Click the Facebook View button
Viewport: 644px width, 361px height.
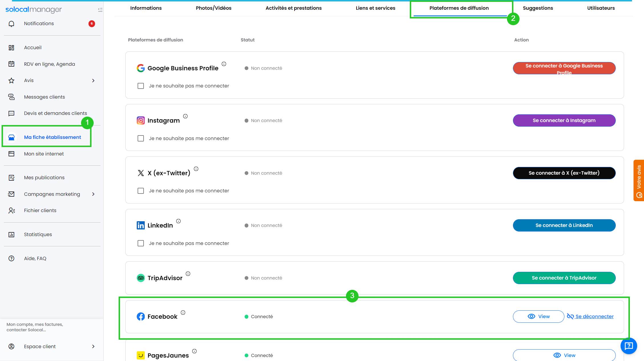pyautogui.click(x=538, y=316)
